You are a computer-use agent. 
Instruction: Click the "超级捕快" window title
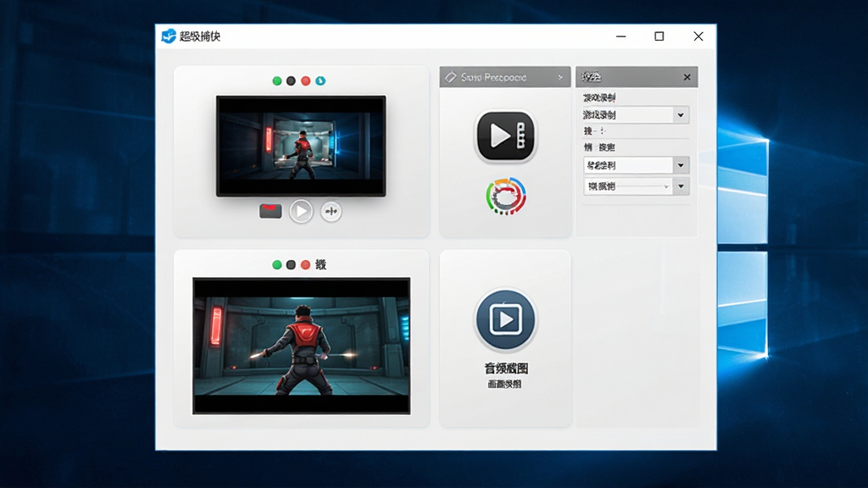click(x=200, y=36)
